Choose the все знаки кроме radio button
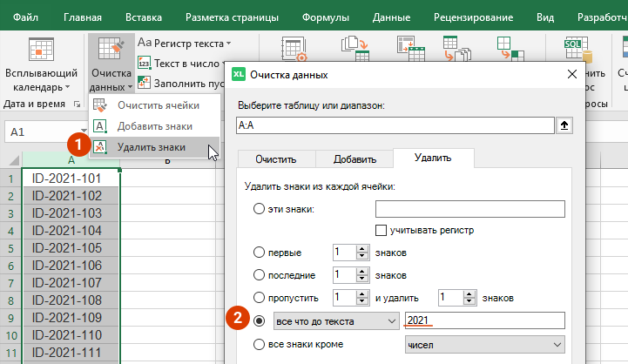Image resolution: width=628 pixels, height=364 pixels. click(x=259, y=346)
